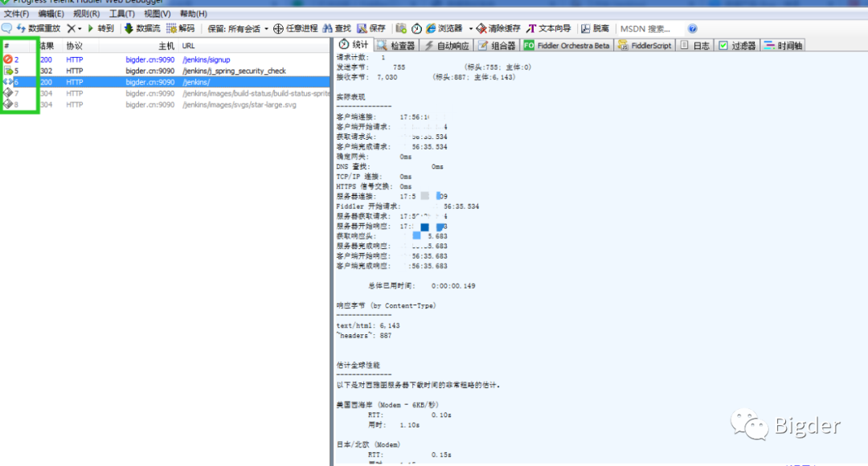Open the 视图(V) menu
The width and height of the screenshot is (868, 466).
[x=158, y=14]
